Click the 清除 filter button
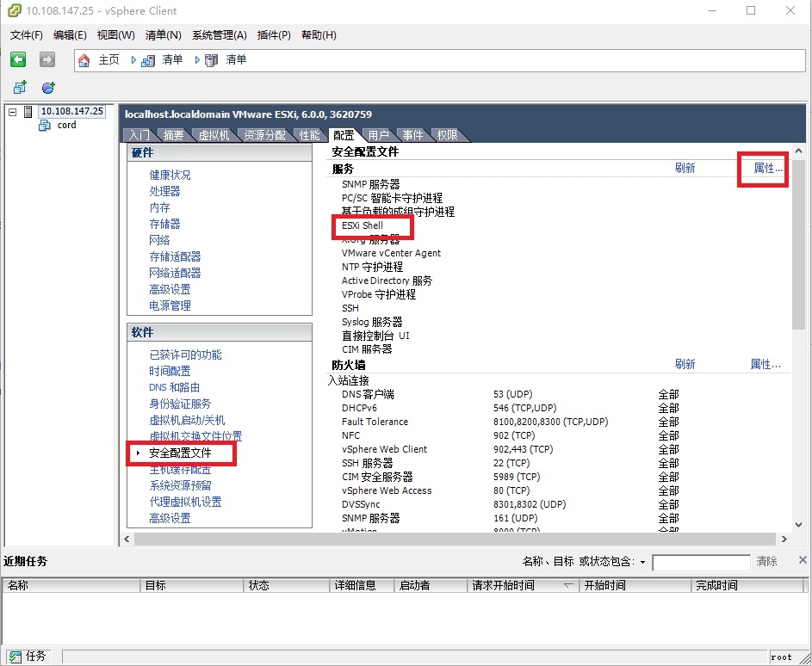Viewport: 812px width, 666px height. (x=766, y=562)
